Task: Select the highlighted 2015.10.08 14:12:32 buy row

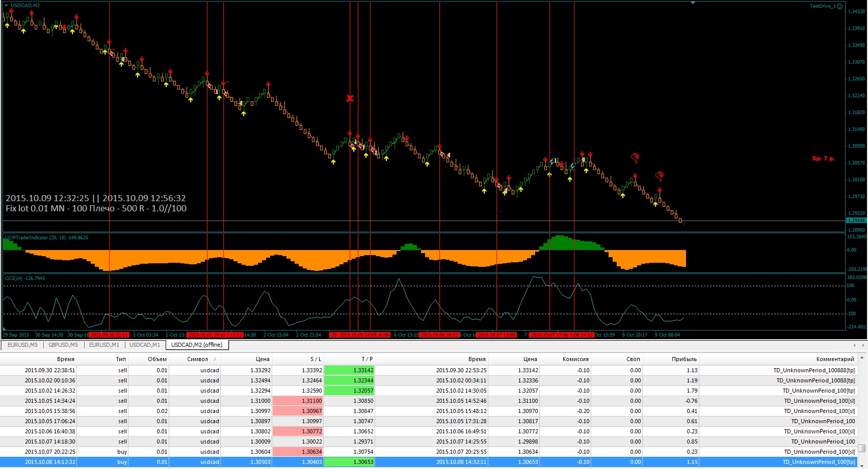Action: [428, 462]
